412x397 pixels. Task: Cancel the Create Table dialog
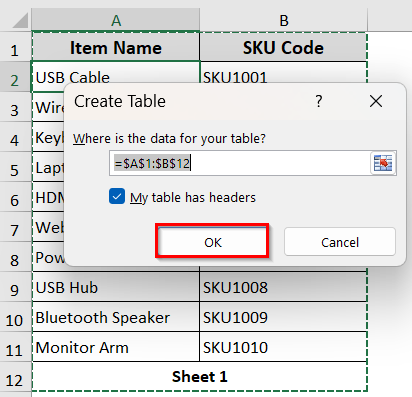coord(340,242)
